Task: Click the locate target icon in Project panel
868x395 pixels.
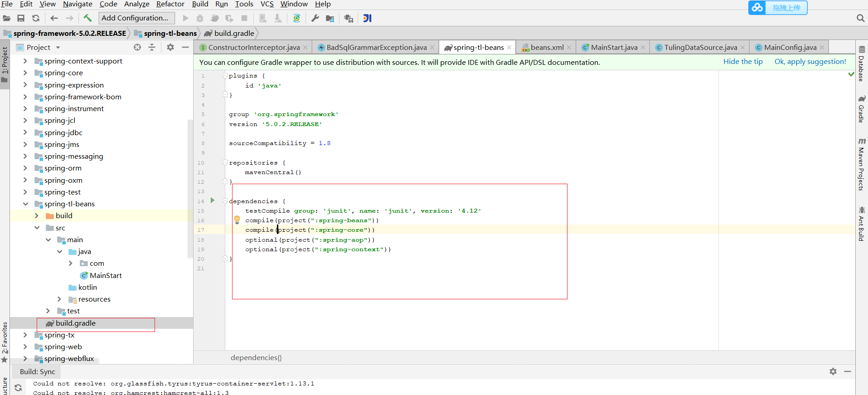Action: [x=137, y=47]
